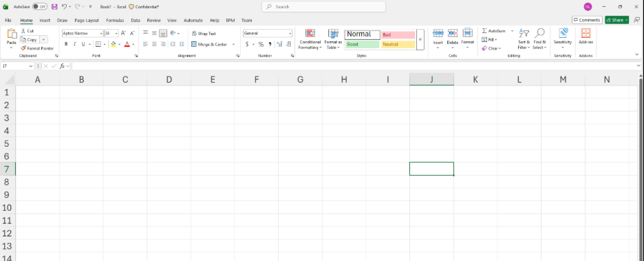
Task: Toggle Underline formatting
Action: coord(83,44)
